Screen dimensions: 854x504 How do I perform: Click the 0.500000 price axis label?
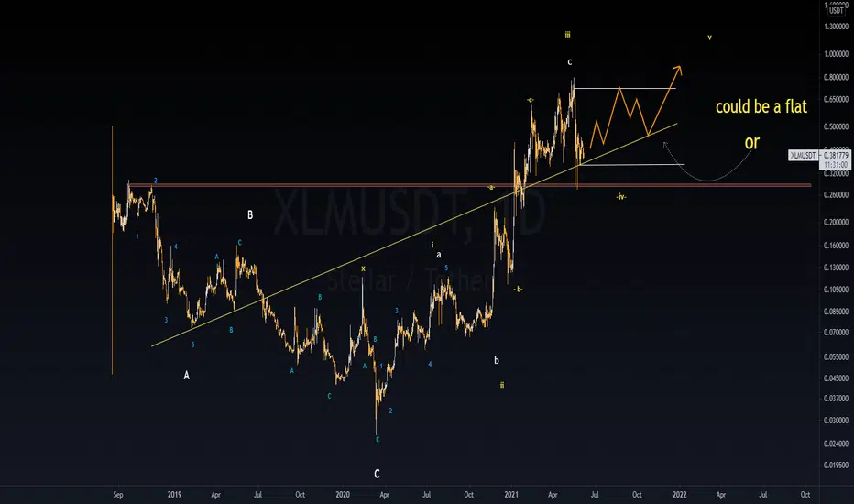pos(836,126)
